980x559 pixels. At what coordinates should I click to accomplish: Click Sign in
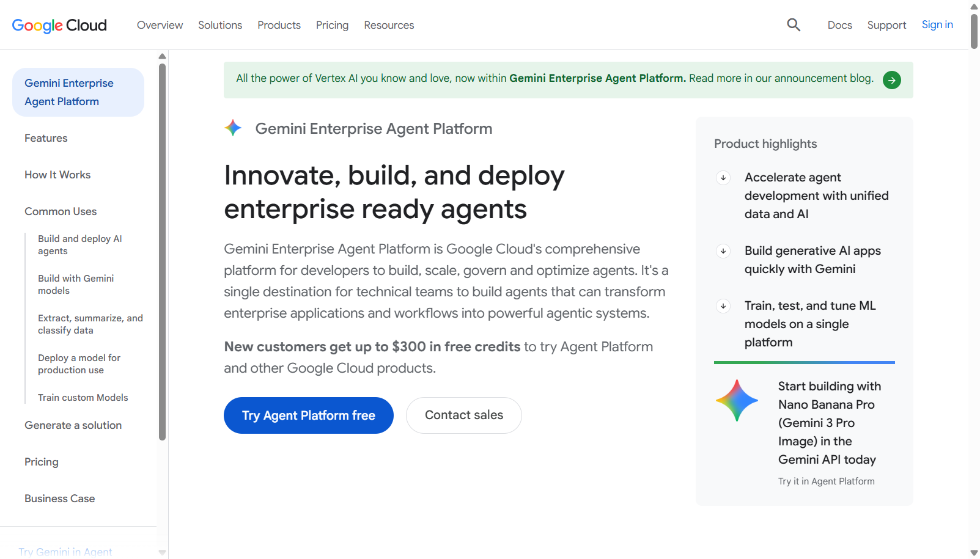(x=937, y=24)
